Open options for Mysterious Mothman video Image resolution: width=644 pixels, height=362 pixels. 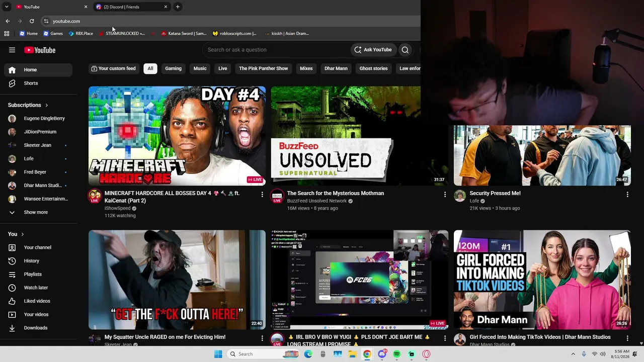point(445,194)
